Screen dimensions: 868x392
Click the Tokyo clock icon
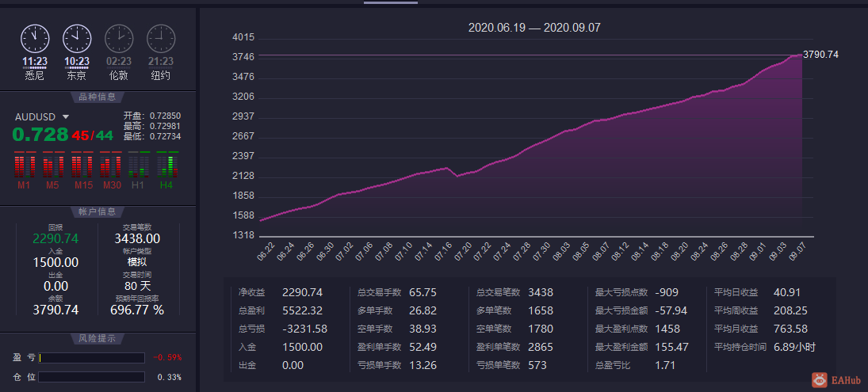77,39
